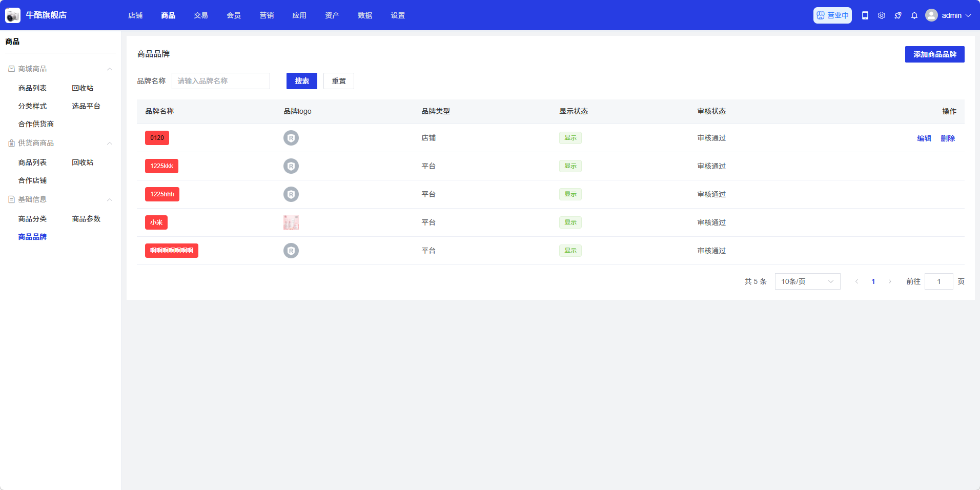The height and width of the screenshot is (490, 980).
Task: Click the 显示 status tag for 小米
Action: pos(570,222)
